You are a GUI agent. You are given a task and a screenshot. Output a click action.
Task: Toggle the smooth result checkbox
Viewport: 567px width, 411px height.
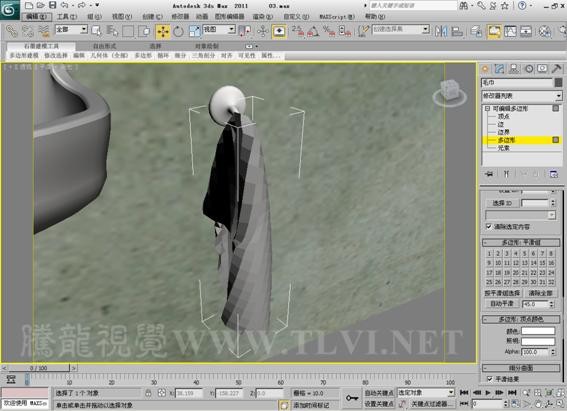pos(489,379)
